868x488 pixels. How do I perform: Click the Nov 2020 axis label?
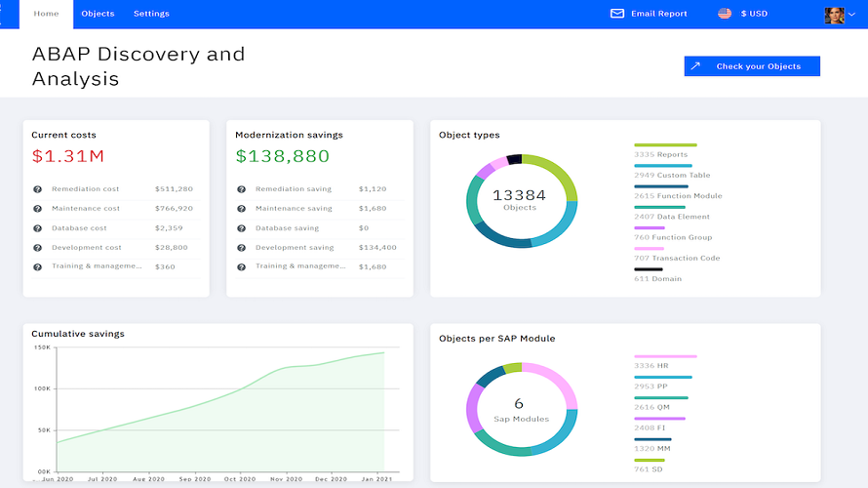[x=286, y=479]
